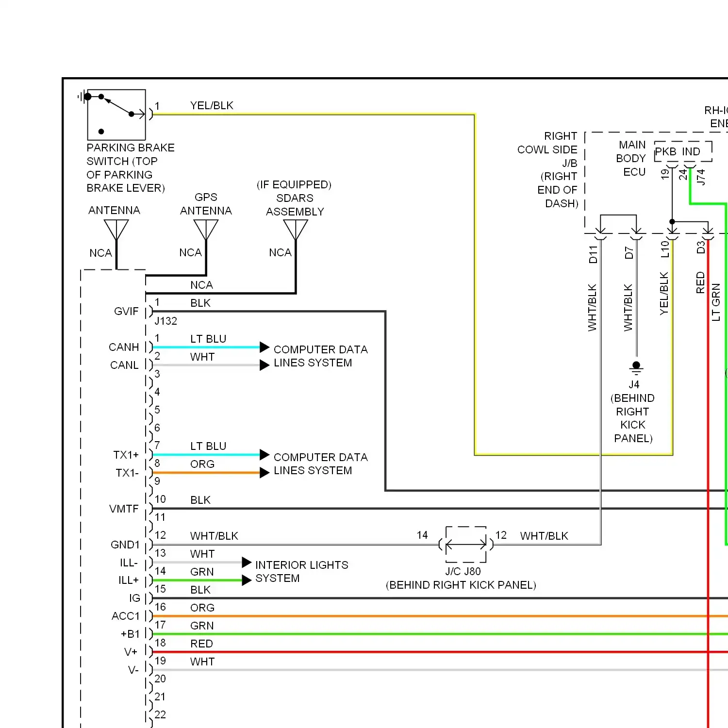Image resolution: width=728 pixels, height=728 pixels.
Task: Click the arrowhead on the CANH LT BLU wire
Action: tap(265, 347)
